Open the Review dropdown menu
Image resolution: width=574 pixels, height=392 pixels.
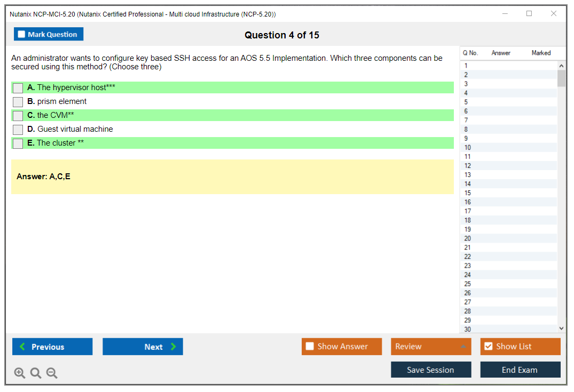point(431,347)
